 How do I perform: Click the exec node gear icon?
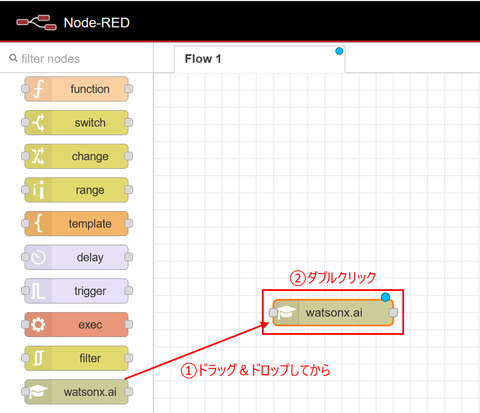click(38, 324)
